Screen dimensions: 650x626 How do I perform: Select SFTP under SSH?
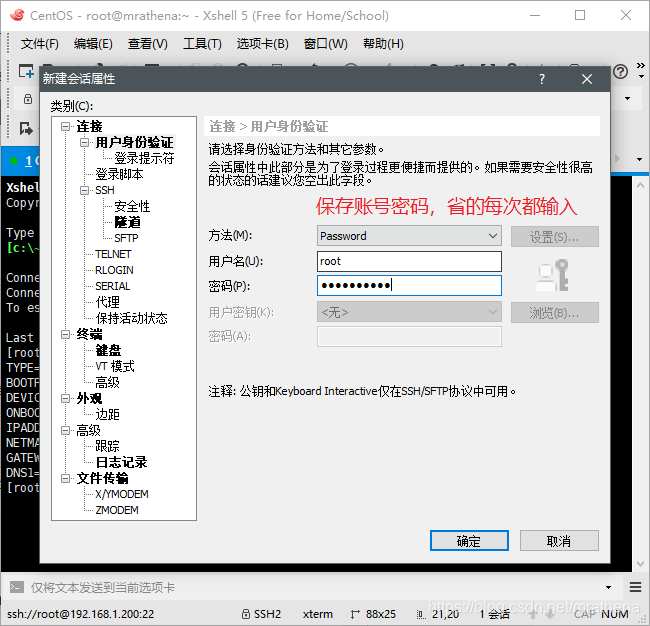pyautogui.click(x=126, y=238)
